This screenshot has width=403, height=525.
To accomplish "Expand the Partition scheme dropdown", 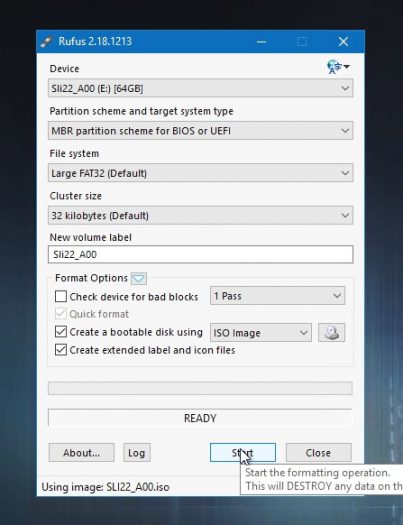I will 200,131.
